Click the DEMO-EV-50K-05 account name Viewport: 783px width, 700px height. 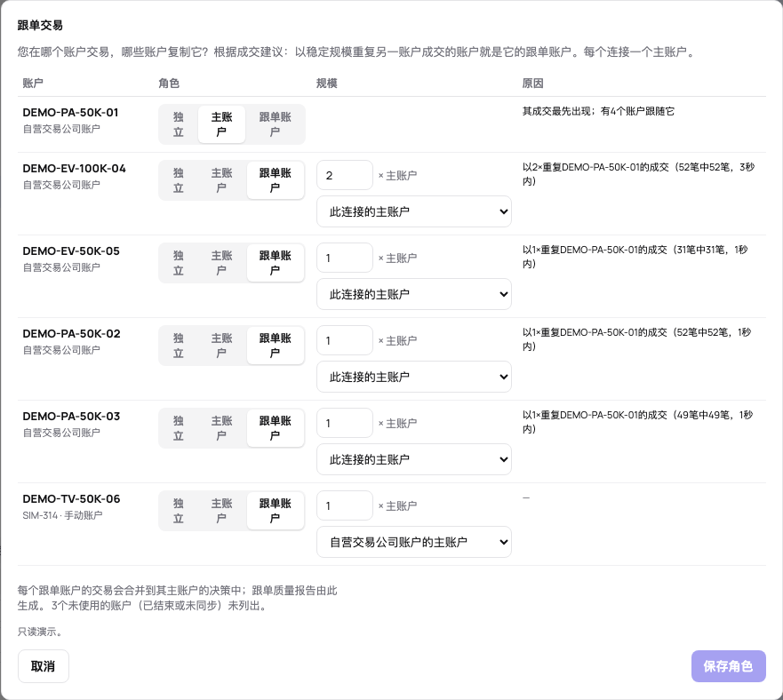click(x=71, y=251)
